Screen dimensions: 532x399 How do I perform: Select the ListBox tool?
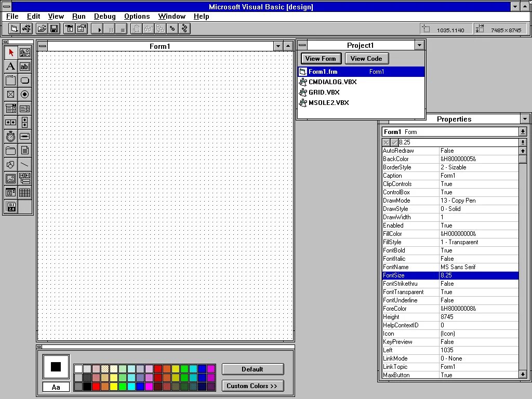click(25, 109)
